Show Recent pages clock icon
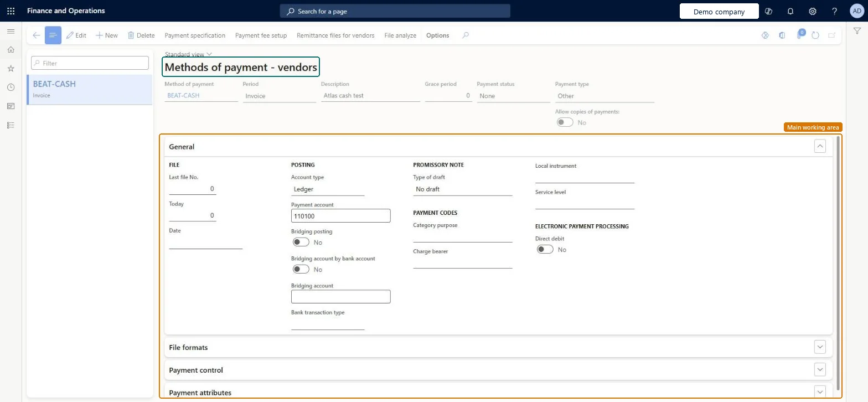Viewport: 868px width, 402px height. coord(11,87)
